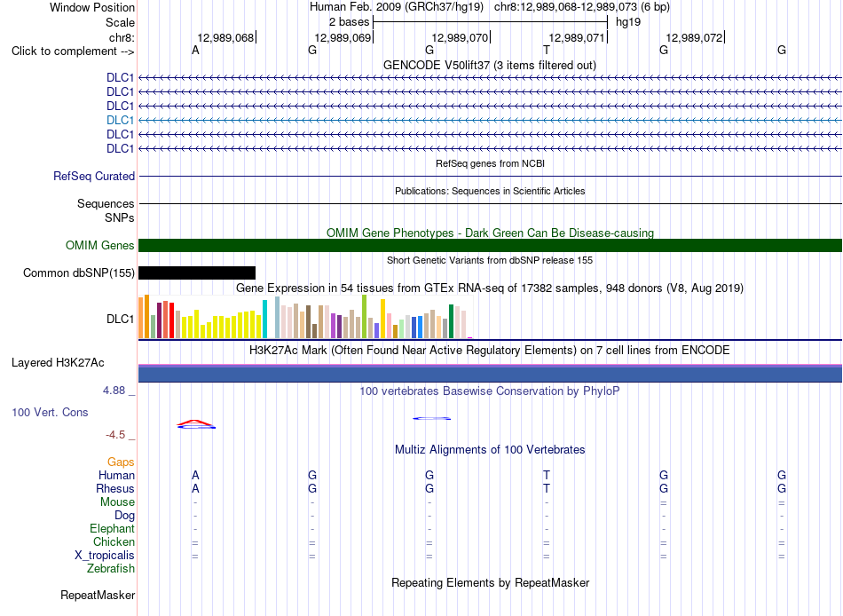843x616 pixels.
Task: Click the 12,989,070 ruler position
Action: point(460,37)
